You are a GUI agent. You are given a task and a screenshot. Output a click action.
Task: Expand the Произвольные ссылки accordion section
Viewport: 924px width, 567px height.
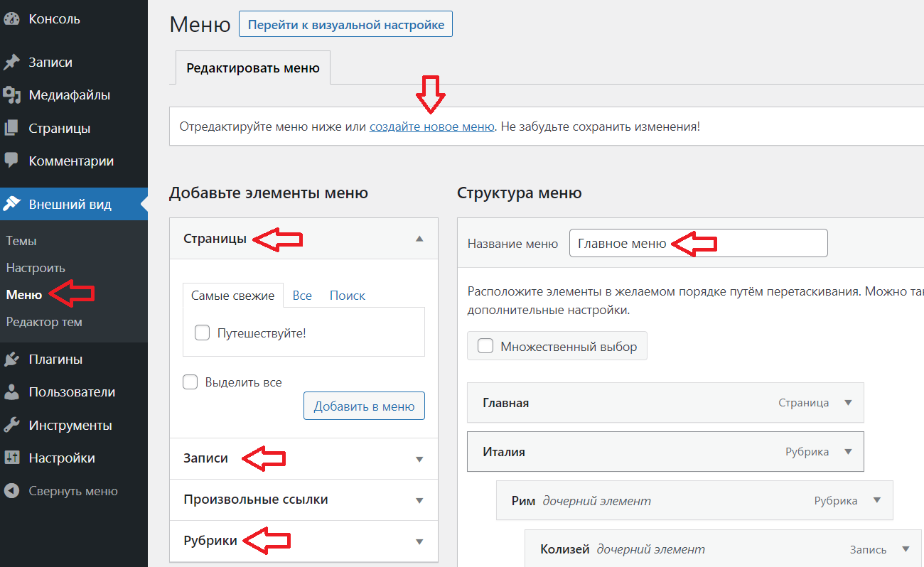click(304, 499)
